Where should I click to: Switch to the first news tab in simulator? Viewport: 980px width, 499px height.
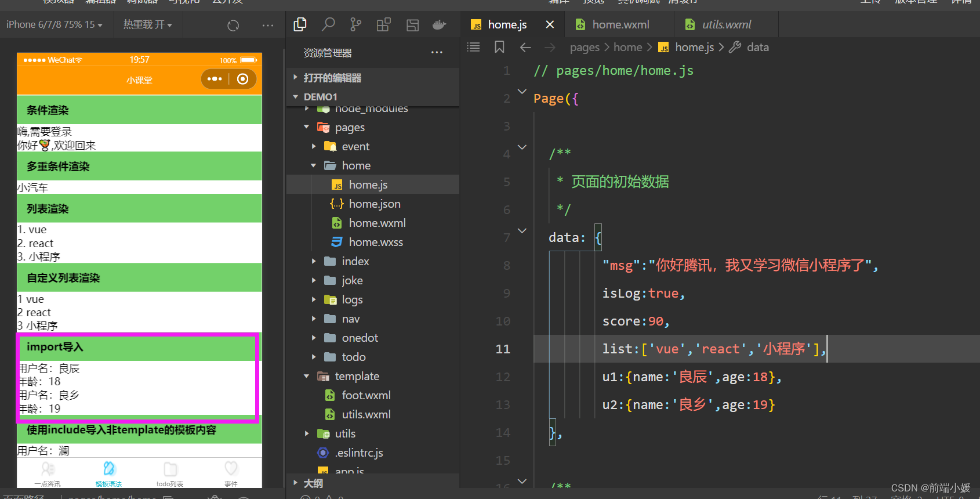[48, 473]
